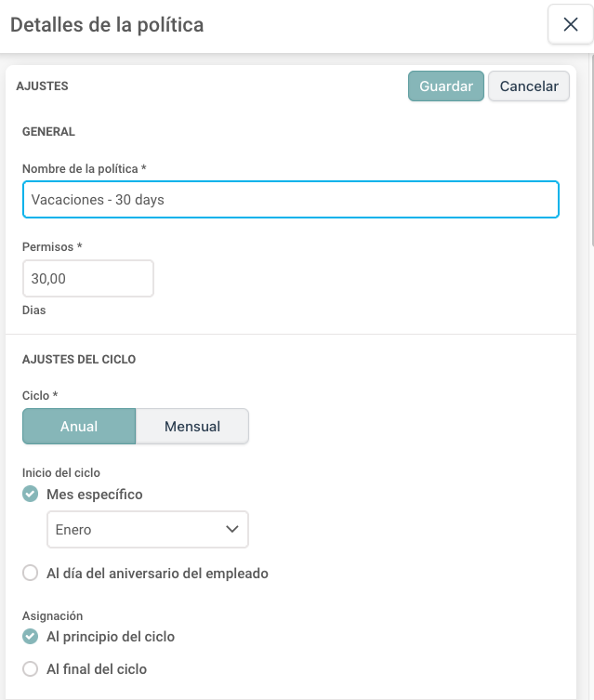
Task: Select the Anual cycle option
Action: (x=79, y=427)
